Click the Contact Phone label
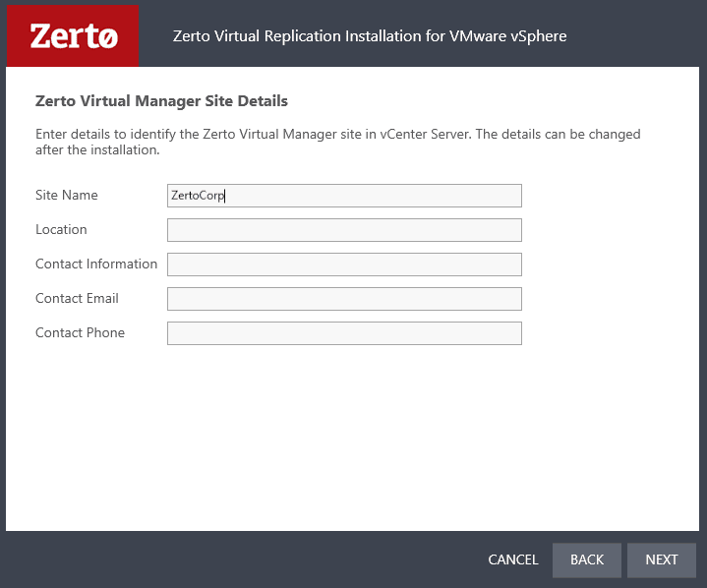 [80, 333]
